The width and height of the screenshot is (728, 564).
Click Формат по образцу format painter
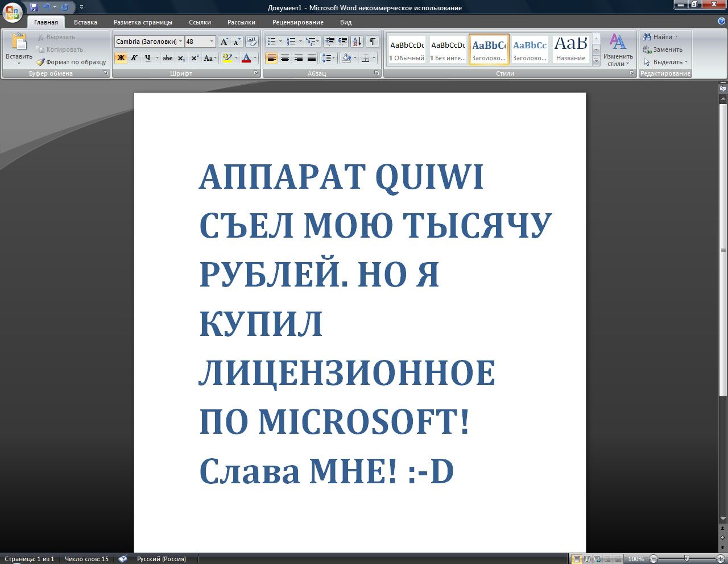pyautogui.click(x=71, y=62)
